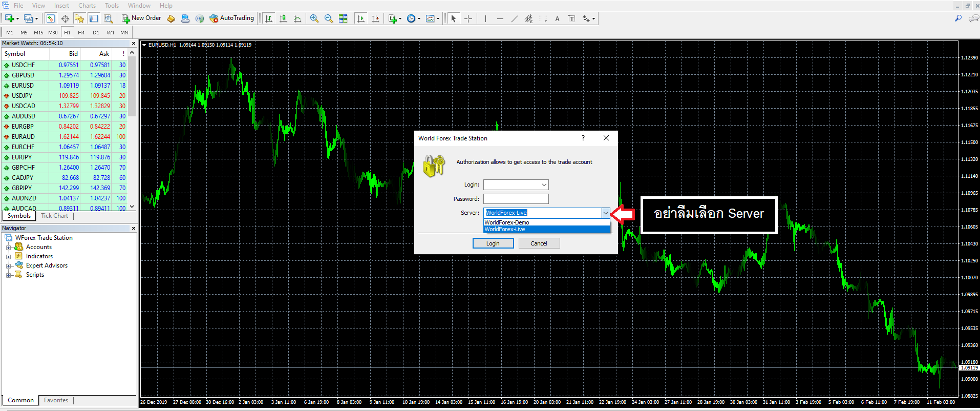Open the New Chart toolbar button

click(9, 18)
